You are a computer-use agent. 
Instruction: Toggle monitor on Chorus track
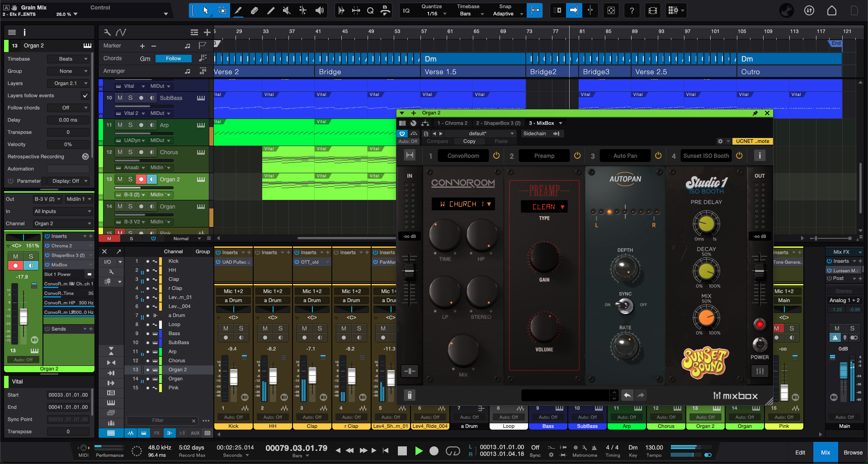point(152,152)
